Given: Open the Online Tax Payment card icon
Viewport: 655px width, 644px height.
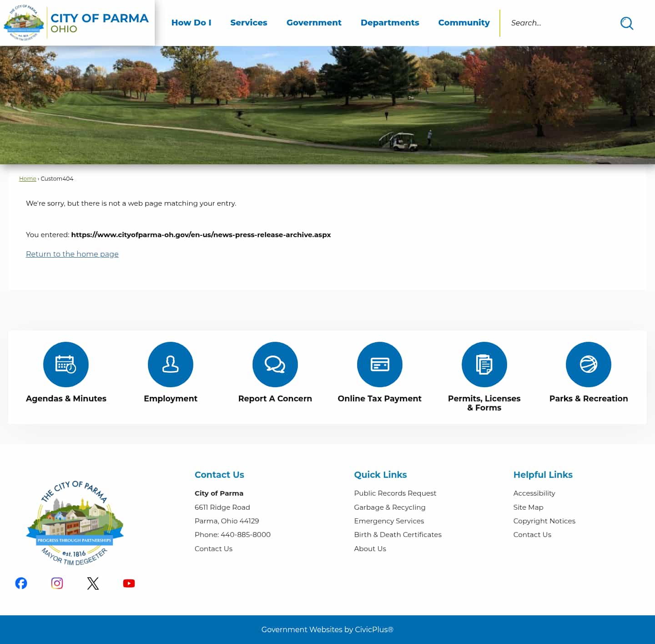Looking at the screenshot, I should pos(380,364).
